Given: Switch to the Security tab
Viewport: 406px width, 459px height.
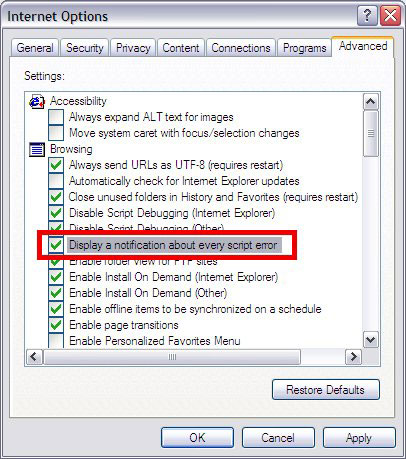Looking at the screenshot, I should click(85, 48).
